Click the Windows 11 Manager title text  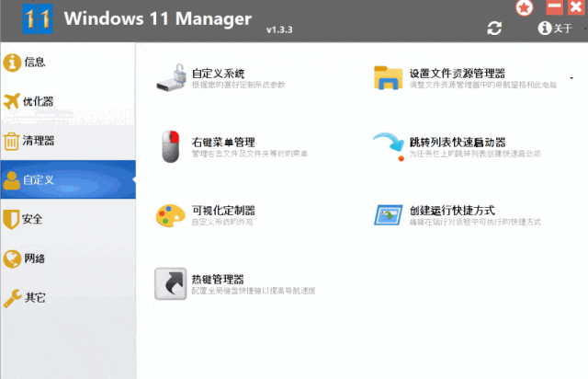pos(158,18)
